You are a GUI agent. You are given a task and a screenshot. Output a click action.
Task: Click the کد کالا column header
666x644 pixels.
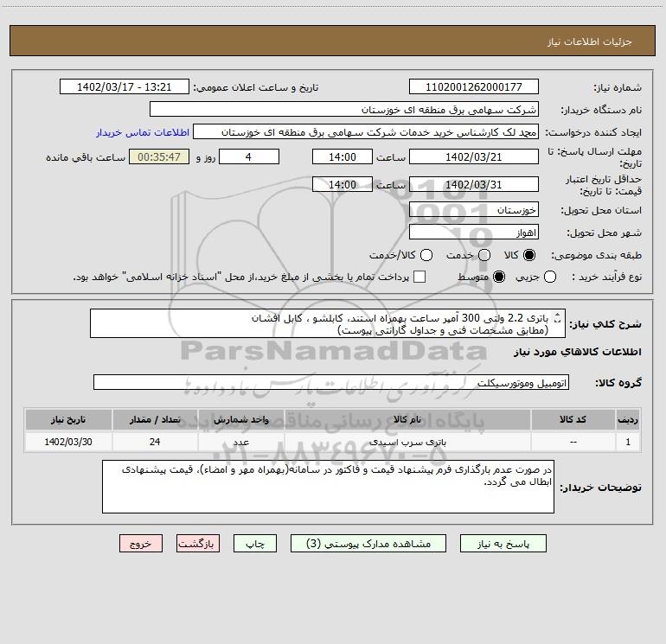coord(573,419)
